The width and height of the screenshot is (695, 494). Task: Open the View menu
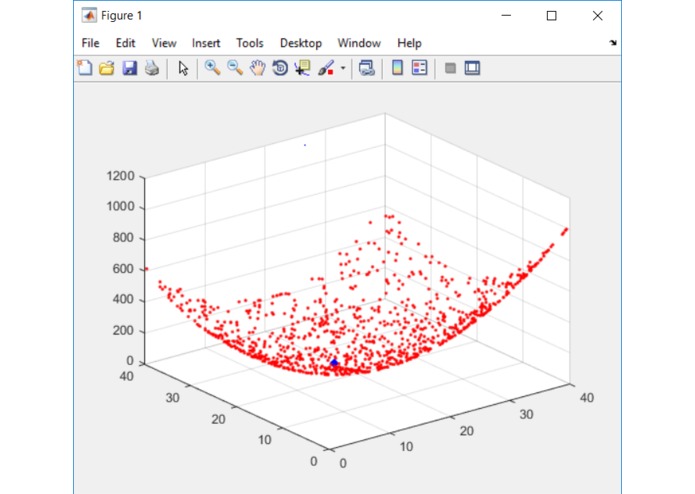164,43
